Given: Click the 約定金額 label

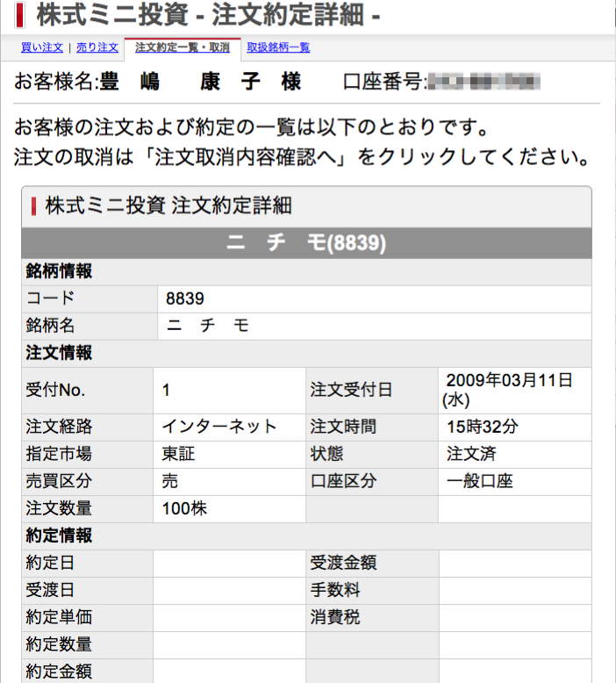Looking at the screenshot, I should [59, 672].
